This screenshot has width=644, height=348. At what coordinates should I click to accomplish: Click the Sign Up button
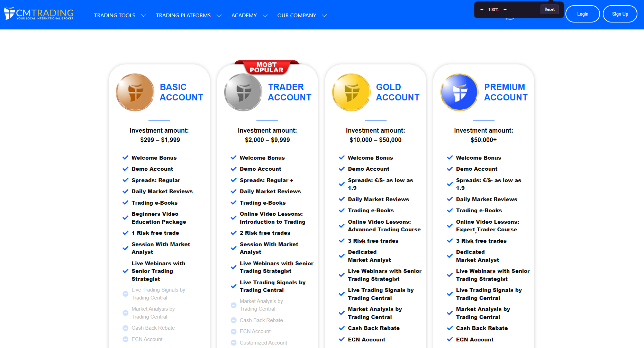click(620, 14)
